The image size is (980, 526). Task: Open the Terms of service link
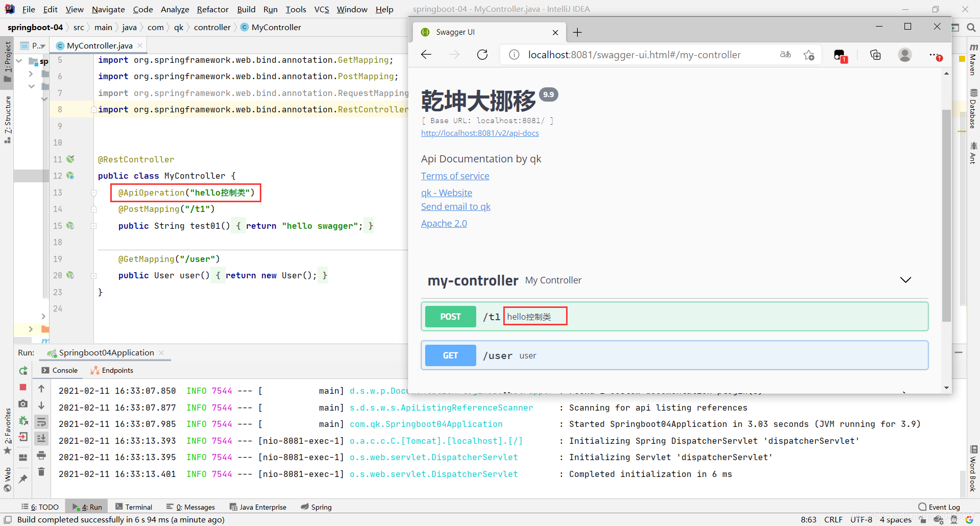coord(455,176)
